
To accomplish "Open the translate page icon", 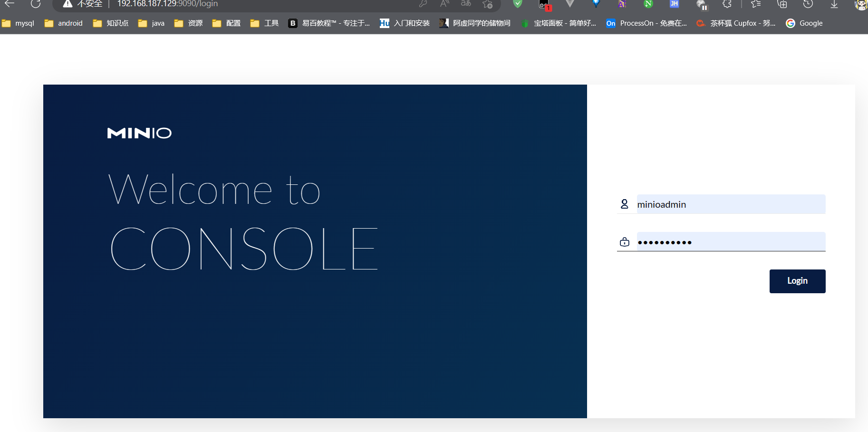I will [465, 4].
